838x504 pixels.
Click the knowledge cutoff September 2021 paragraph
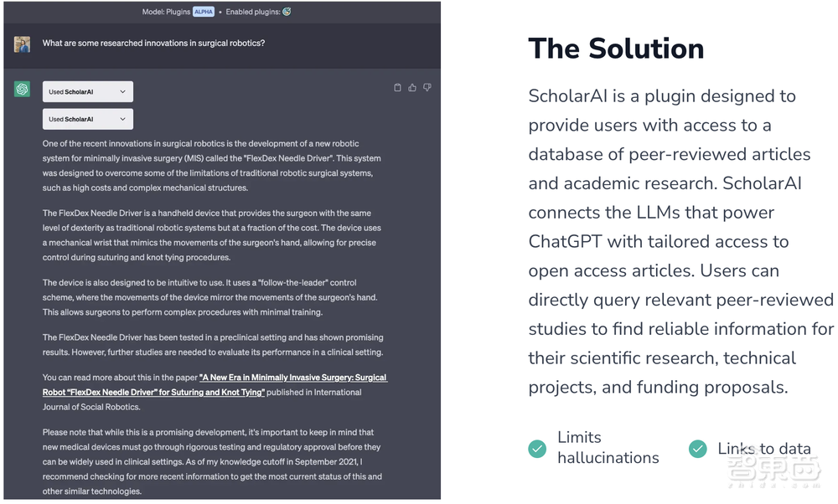(x=212, y=462)
